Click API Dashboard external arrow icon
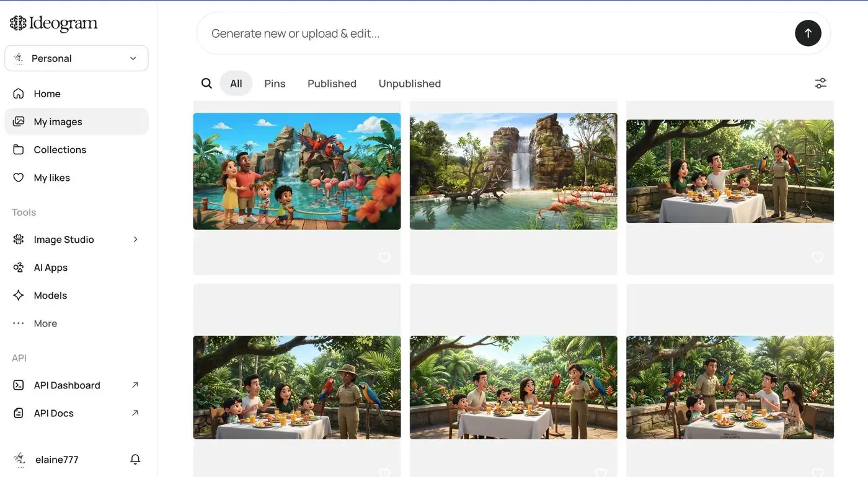The width and height of the screenshot is (868, 477). (135, 385)
